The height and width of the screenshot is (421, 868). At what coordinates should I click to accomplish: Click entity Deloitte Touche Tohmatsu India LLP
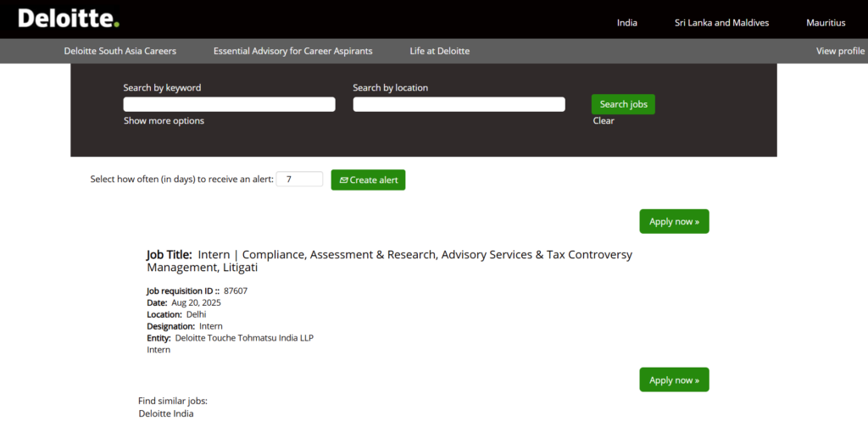tap(244, 337)
